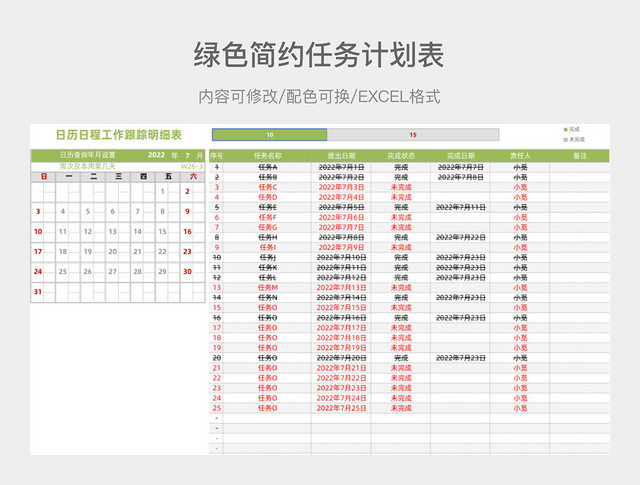640x485 pixels.
Task: Select the 2022年7月1日 proposed date cell
Action: pos(341,167)
